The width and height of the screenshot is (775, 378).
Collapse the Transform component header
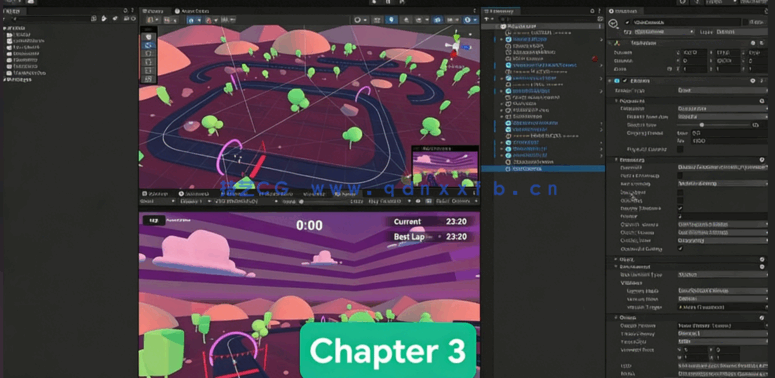pyautogui.click(x=611, y=43)
